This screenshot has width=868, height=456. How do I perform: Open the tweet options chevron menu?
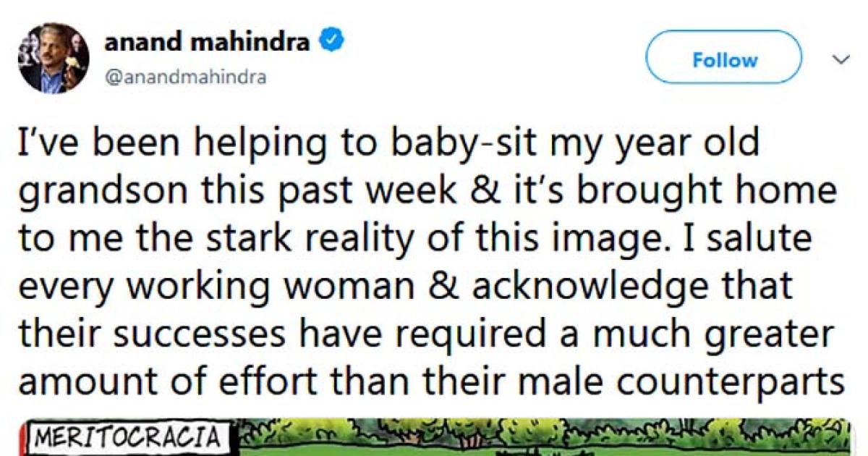(x=841, y=61)
